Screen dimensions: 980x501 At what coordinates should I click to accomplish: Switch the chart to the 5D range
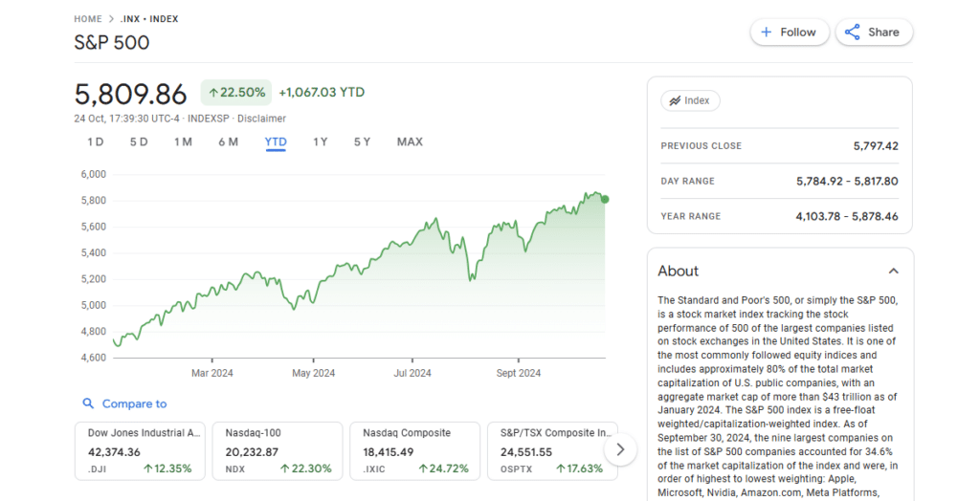tap(139, 142)
